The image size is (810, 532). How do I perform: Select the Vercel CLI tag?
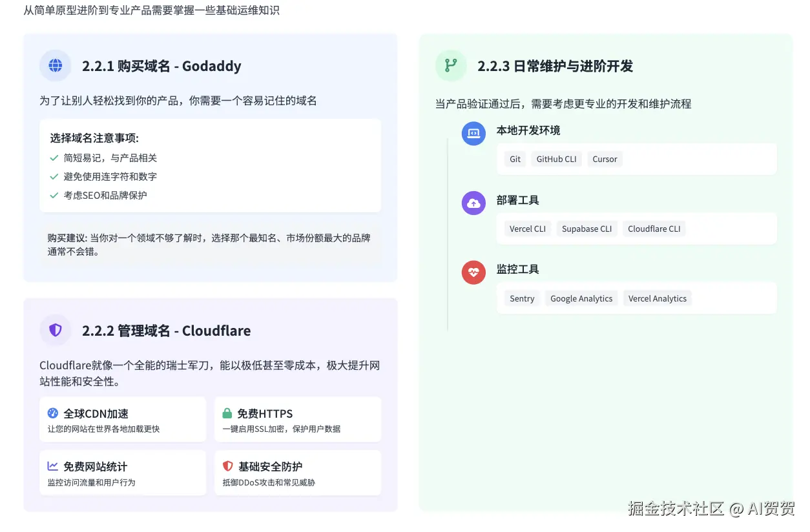(528, 229)
